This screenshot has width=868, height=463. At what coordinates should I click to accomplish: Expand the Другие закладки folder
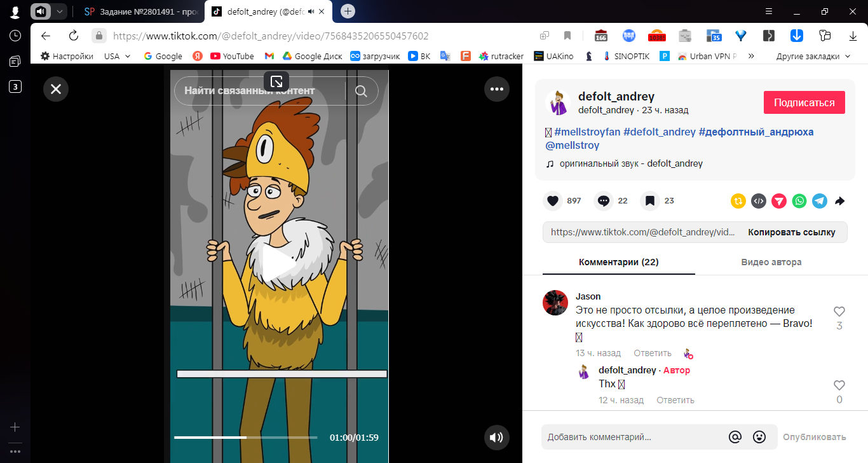coord(813,56)
